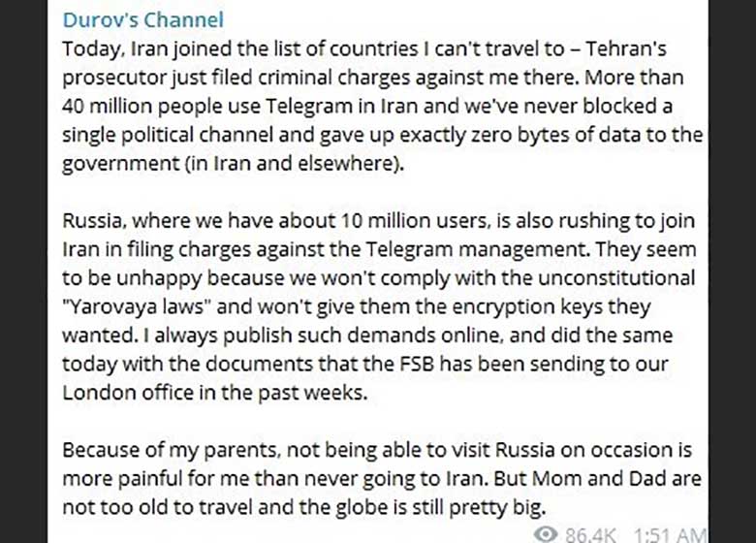Click the eye views icon

click(548, 533)
